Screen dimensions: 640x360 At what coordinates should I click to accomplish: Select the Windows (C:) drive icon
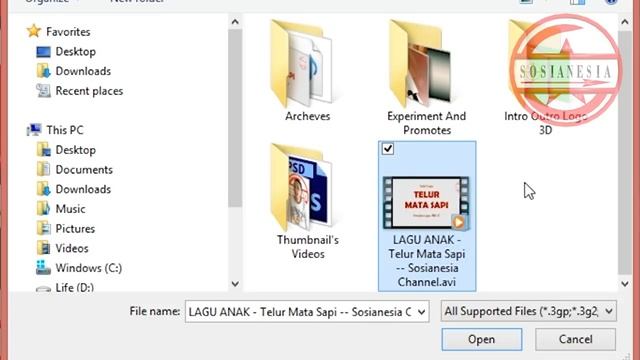(43, 268)
